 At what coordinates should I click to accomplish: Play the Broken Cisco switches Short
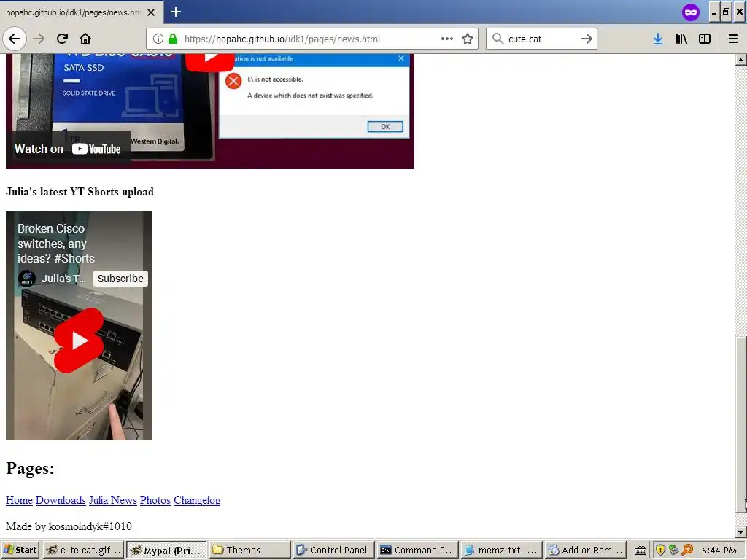[79, 340]
